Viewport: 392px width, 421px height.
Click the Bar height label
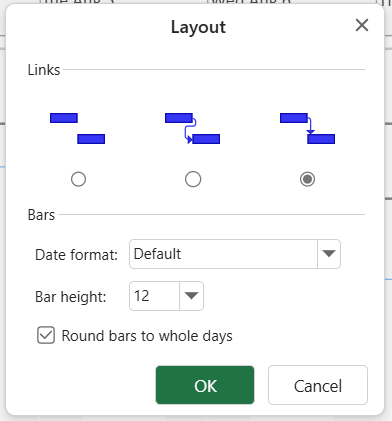(x=71, y=297)
